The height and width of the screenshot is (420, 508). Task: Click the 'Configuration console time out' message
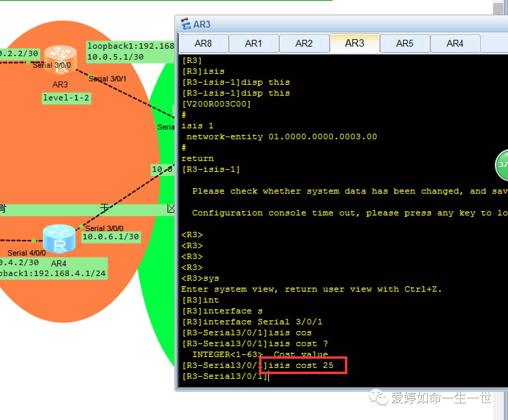tap(350, 213)
